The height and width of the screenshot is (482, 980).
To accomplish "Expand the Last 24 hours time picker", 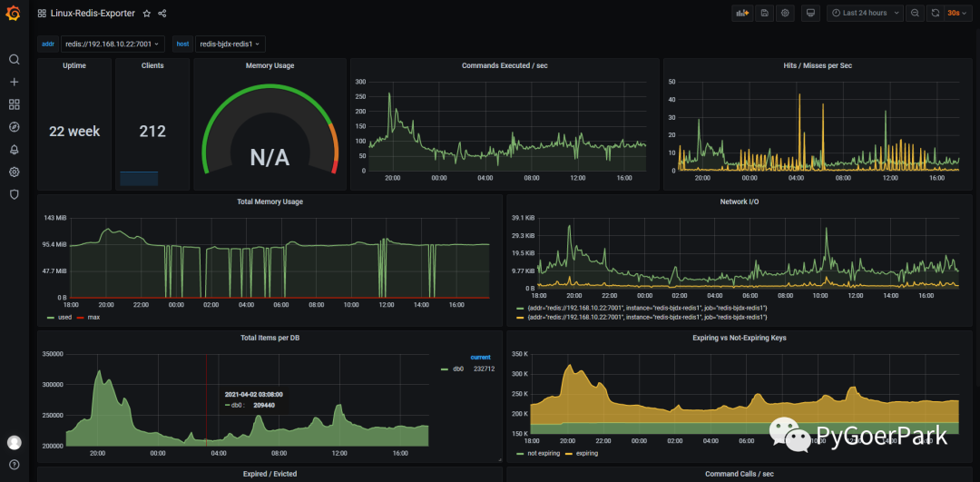I will [865, 13].
